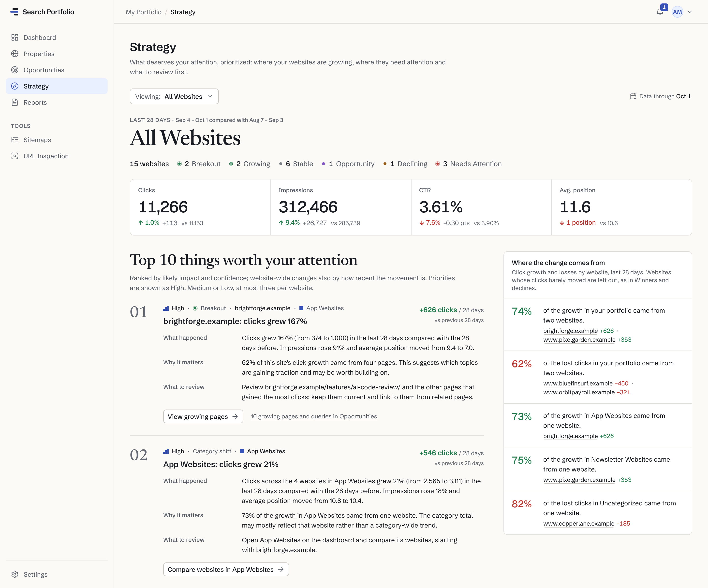Open www.orbitpayroll.example link
Screen dimensions: 708x588
(x=579, y=392)
